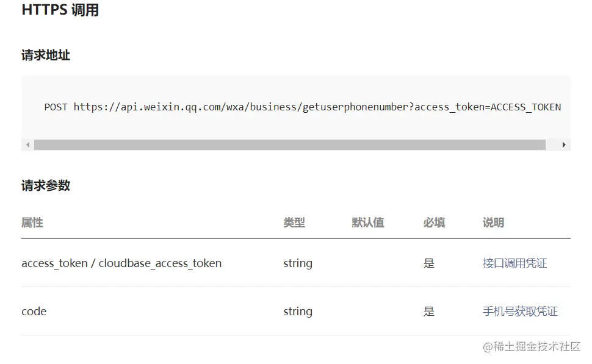Click string type in access_token row

[298, 263]
